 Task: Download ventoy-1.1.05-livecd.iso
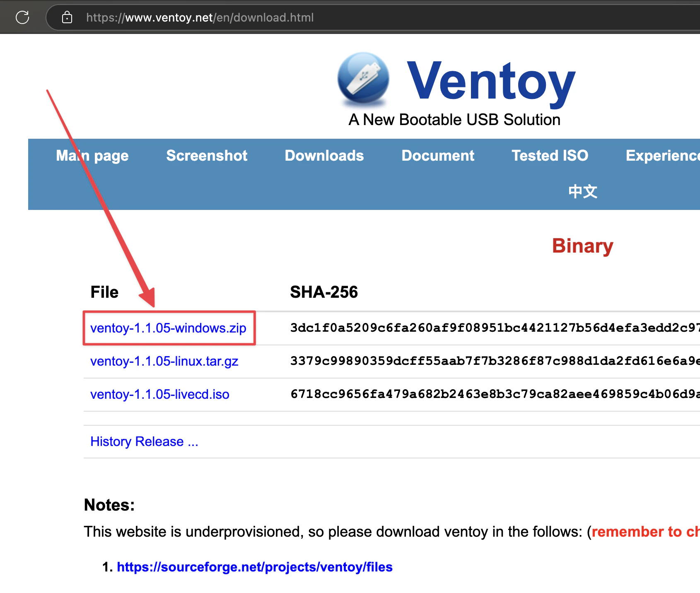click(x=159, y=394)
